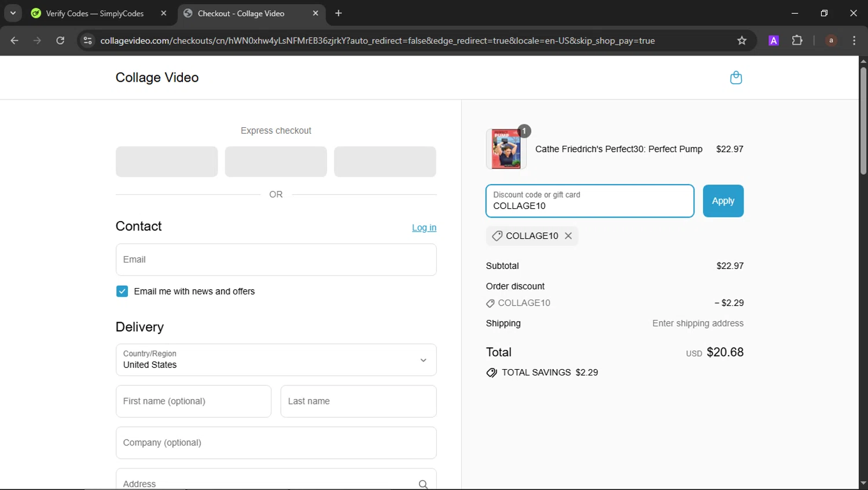The height and width of the screenshot is (490, 868).
Task: Go back to the previous page
Action: click(14, 40)
